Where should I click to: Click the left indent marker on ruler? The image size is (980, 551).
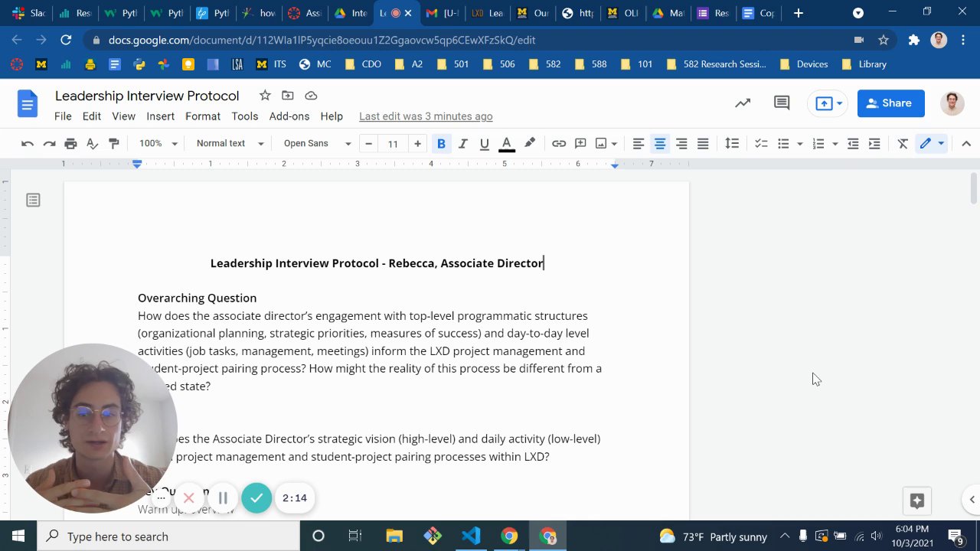tap(137, 164)
